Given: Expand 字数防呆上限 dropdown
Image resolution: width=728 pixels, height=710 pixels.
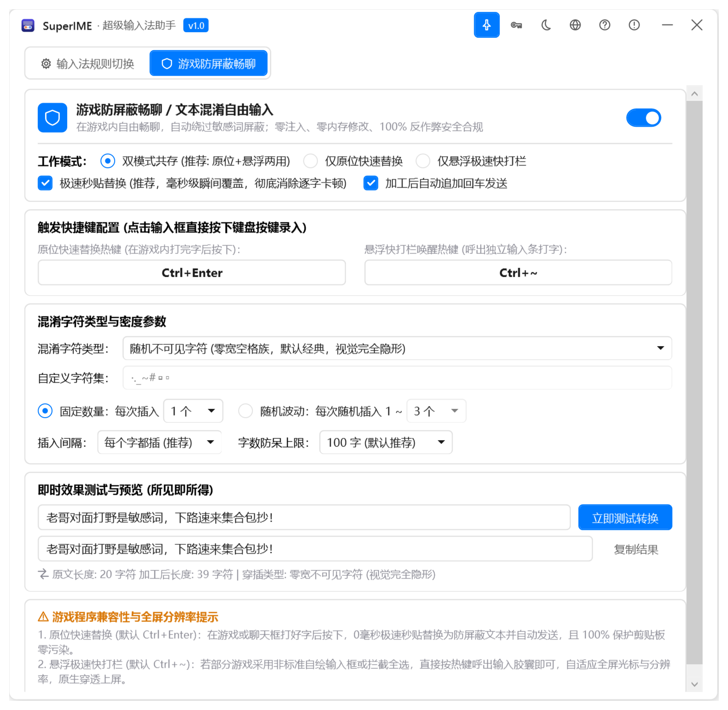Looking at the screenshot, I should point(386,442).
